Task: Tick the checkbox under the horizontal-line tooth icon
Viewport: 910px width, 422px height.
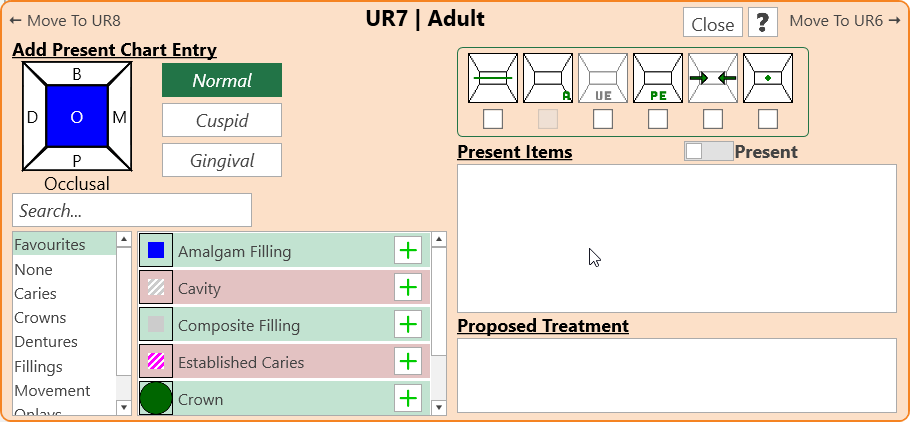Action: 493,120
